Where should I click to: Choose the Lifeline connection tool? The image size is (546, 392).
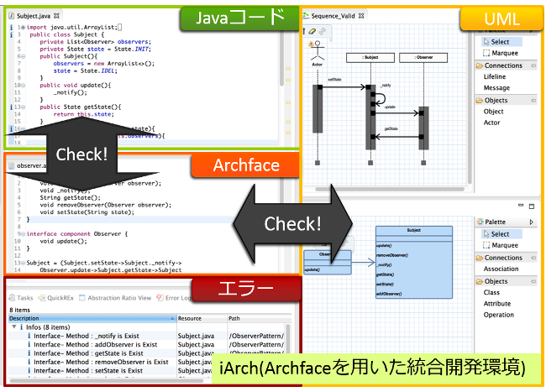[495, 76]
